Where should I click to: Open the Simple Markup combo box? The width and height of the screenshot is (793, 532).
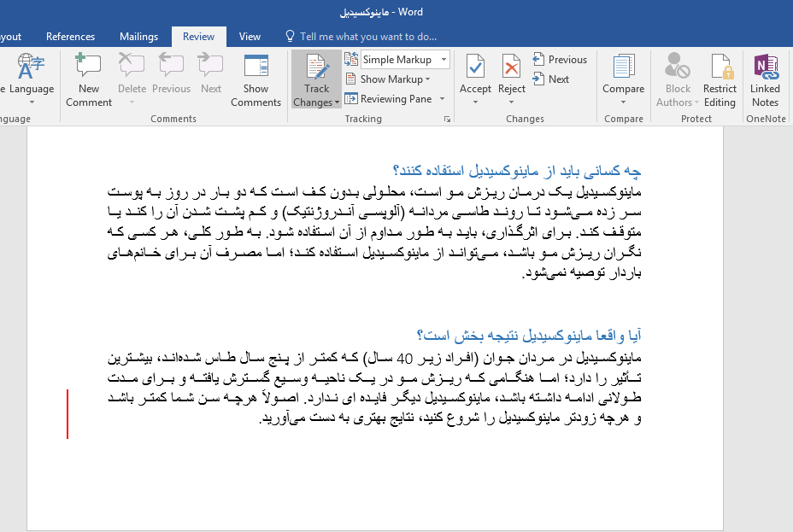pos(405,60)
